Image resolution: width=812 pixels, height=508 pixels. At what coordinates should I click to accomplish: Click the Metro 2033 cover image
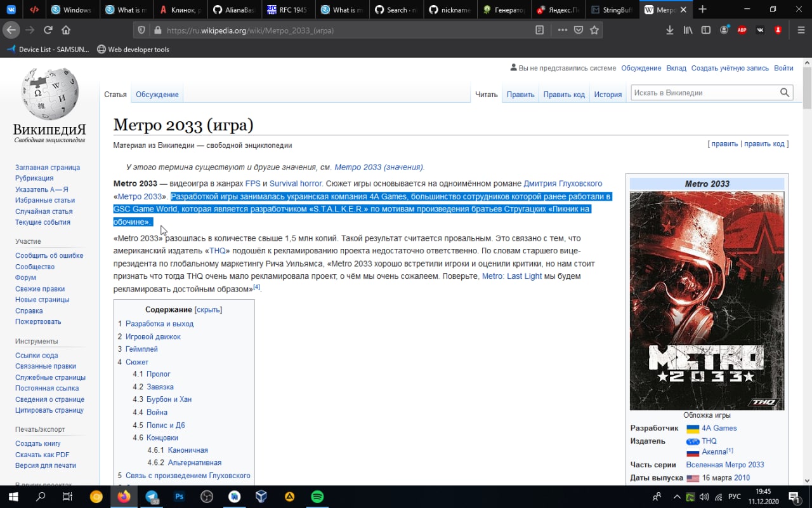[x=707, y=301]
